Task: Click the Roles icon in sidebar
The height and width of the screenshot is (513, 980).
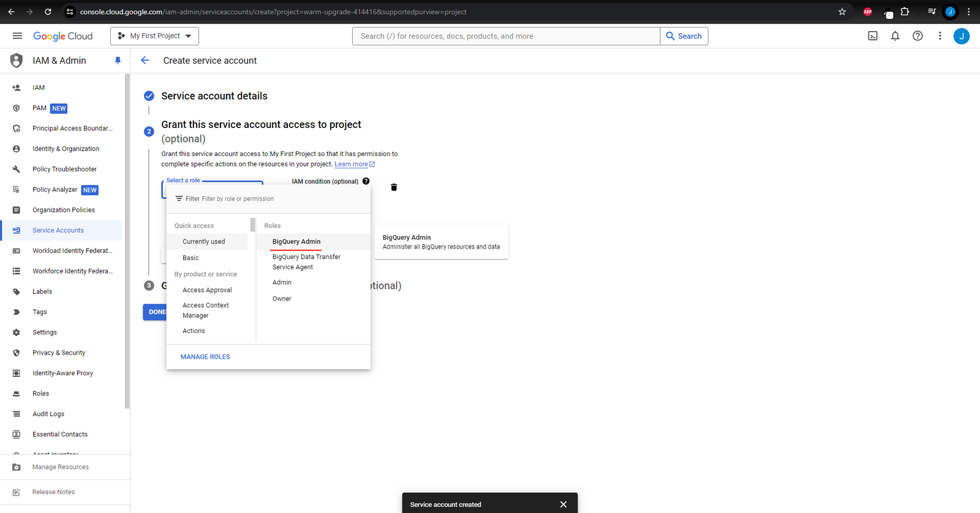Action: coord(17,394)
